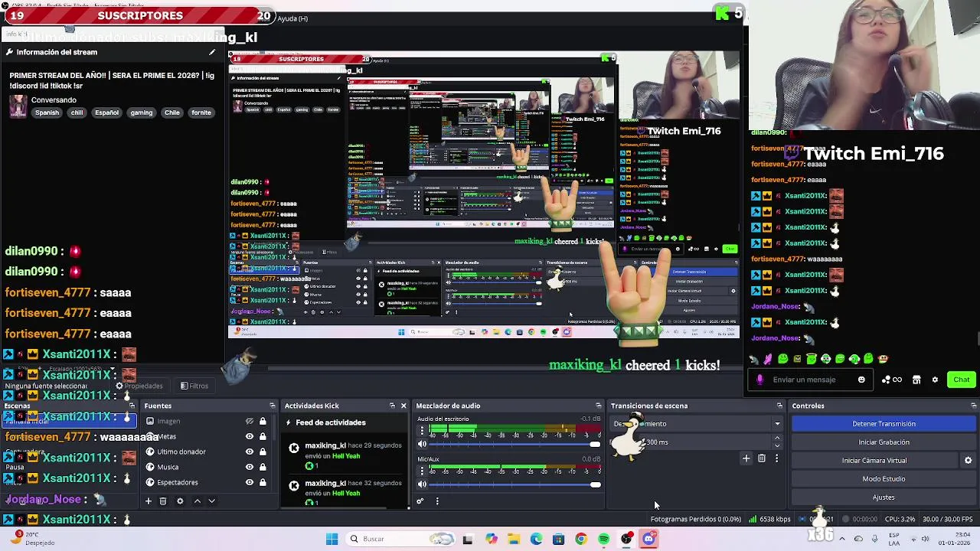Open Google Chrome from taskbar
Viewport: 980px width, 551px height.
pyautogui.click(x=581, y=539)
